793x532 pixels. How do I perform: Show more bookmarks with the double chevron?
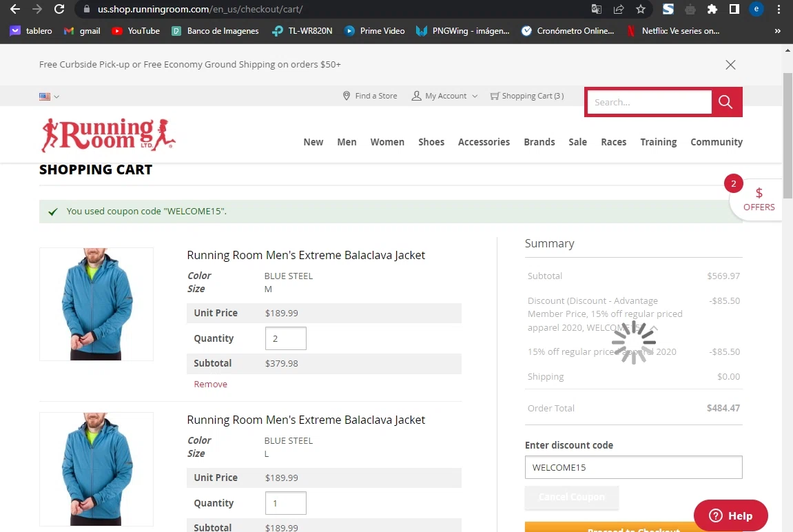click(777, 31)
